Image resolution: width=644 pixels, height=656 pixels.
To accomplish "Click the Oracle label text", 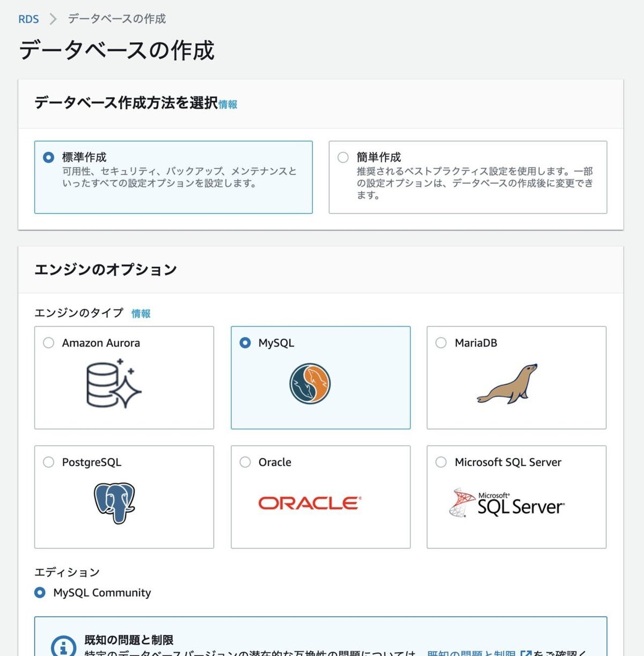I will click(x=275, y=462).
